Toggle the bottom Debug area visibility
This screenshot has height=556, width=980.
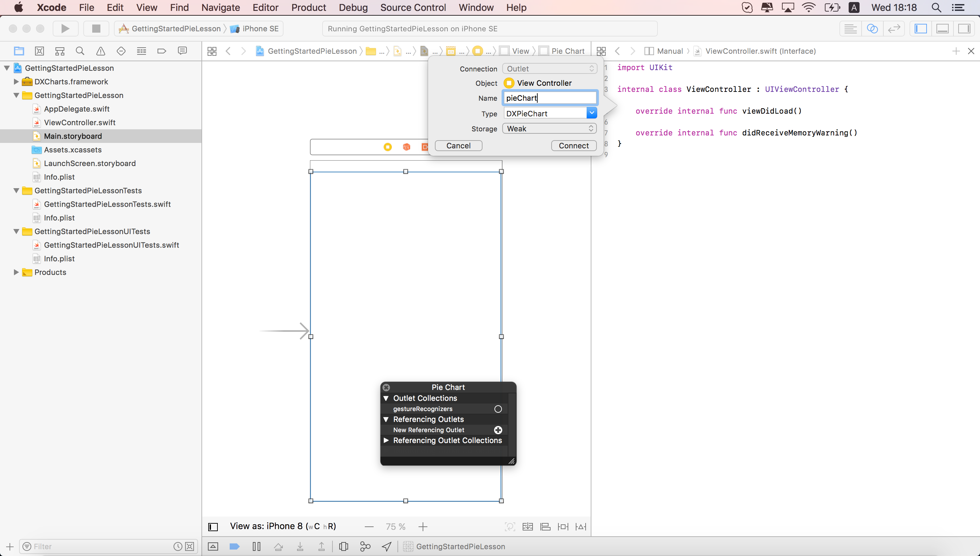(942, 29)
